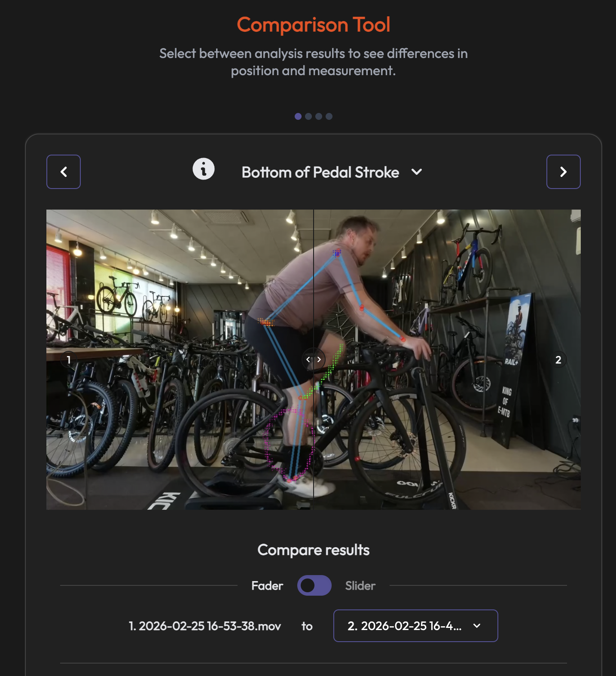
Task: Click the image comparison divider handle
Action: [314, 359]
